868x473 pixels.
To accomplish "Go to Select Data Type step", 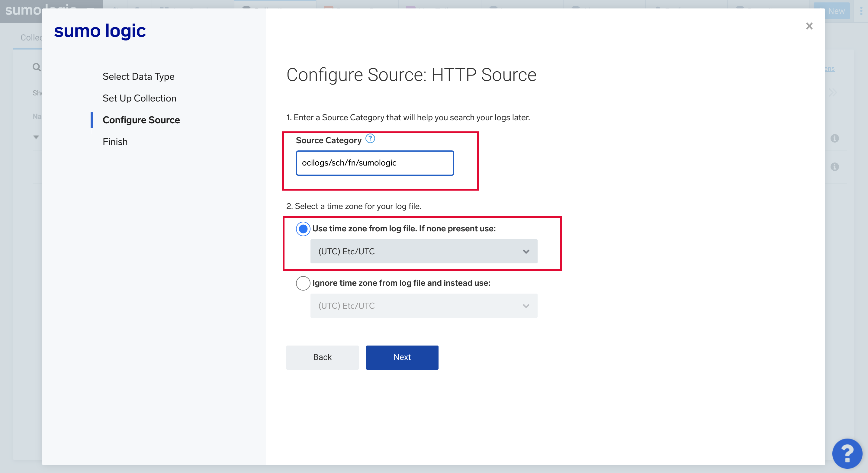I will tap(138, 76).
